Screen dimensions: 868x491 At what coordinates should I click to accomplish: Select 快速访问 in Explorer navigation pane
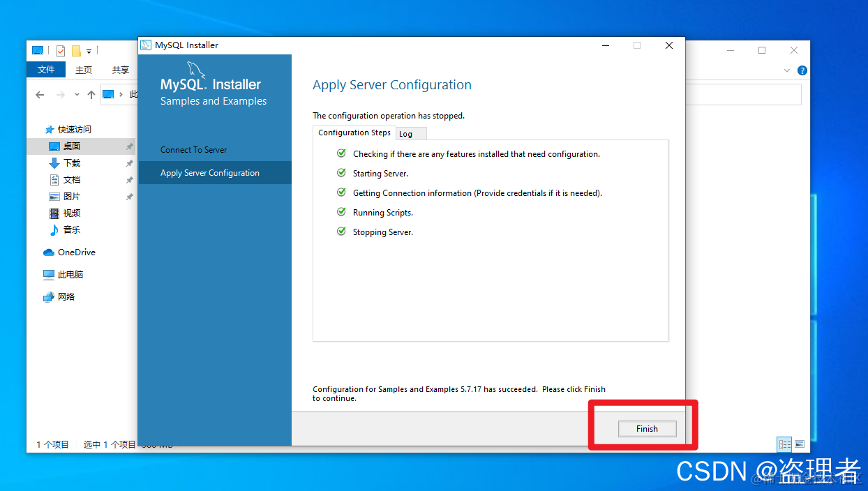click(x=75, y=130)
